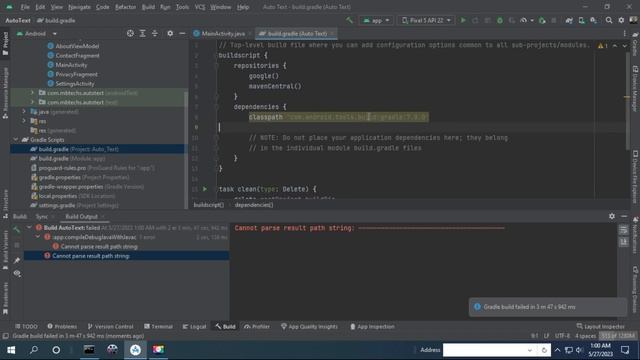This screenshot has height=360, width=640.
Task: Expand com.mbtechs.autotext androidTest package
Action: coord(32,93)
